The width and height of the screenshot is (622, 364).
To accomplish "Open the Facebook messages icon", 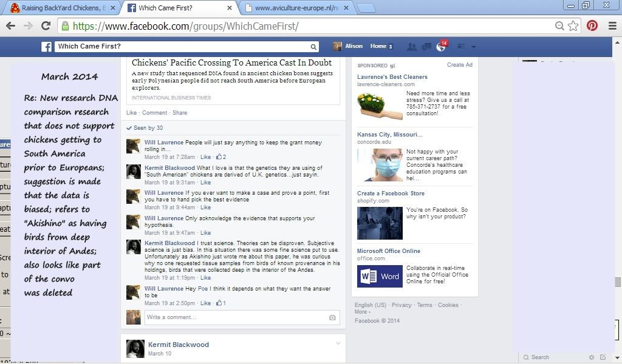I will click(426, 47).
